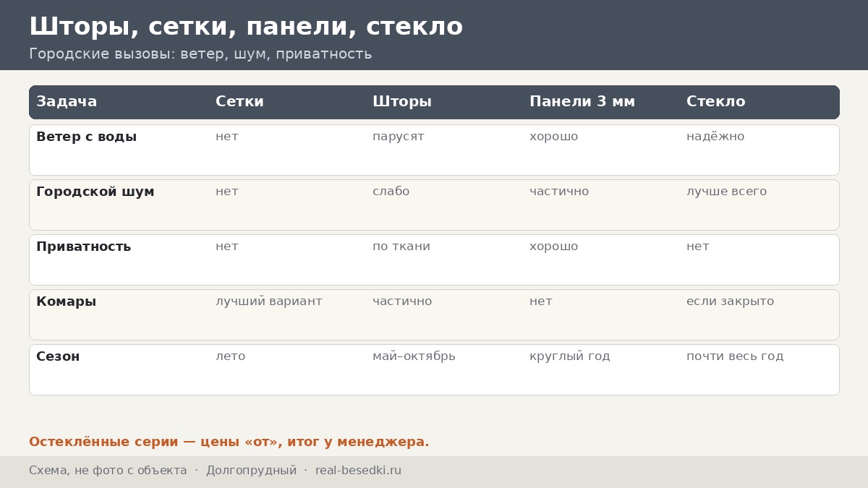Select the "Задача" column header
The width and height of the screenshot is (868, 488).
[x=67, y=102]
